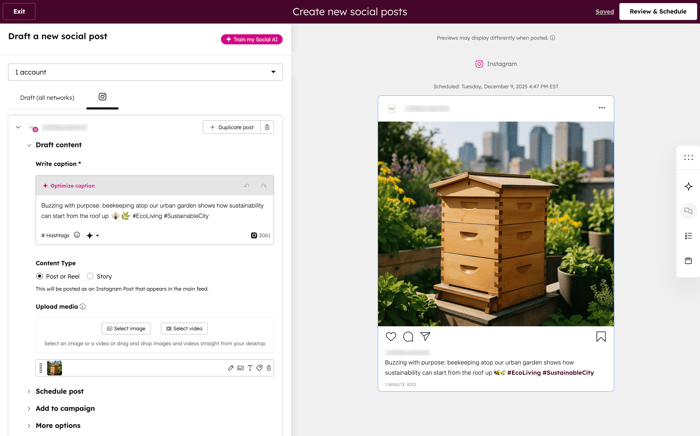
Task: Click Instagram logo above preview
Action: point(479,64)
